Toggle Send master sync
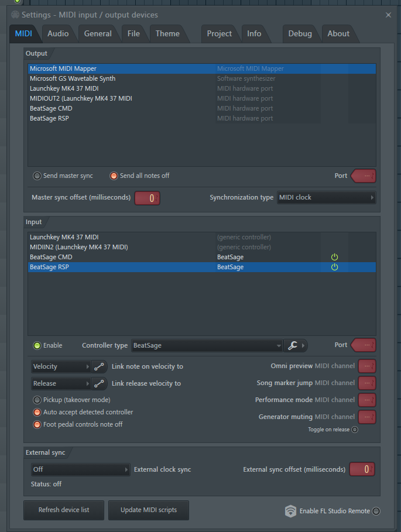 pyautogui.click(x=37, y=176)
